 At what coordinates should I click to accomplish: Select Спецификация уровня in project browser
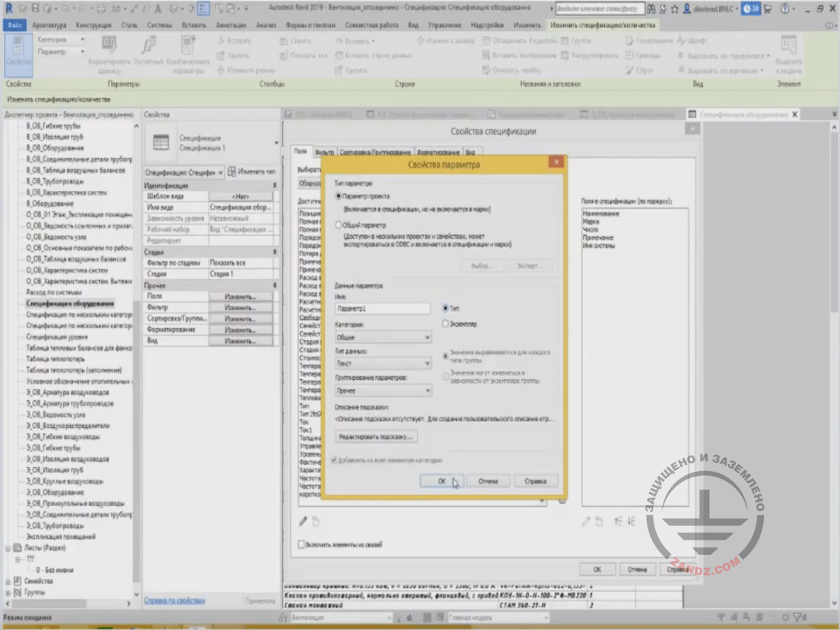[x=57, y=337]
